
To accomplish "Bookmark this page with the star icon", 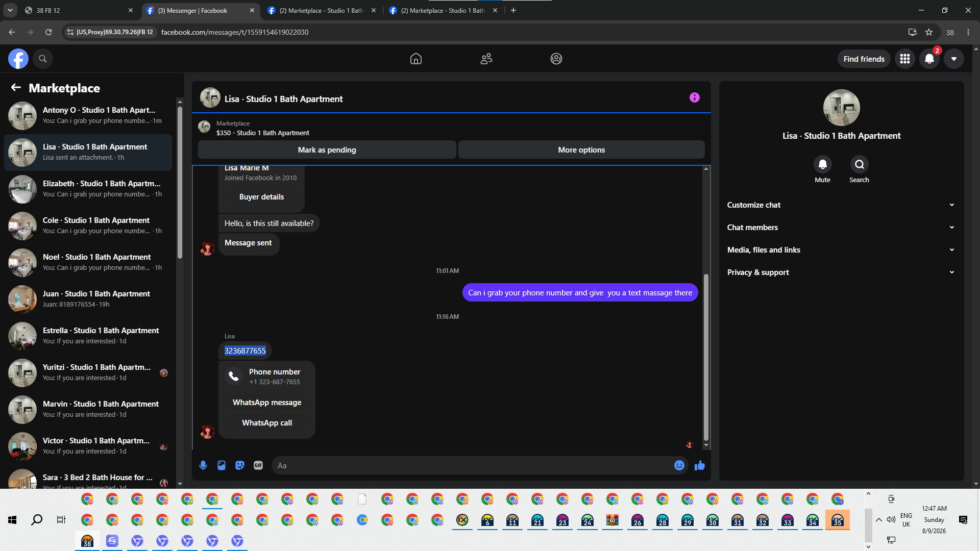I will point(929,32).
